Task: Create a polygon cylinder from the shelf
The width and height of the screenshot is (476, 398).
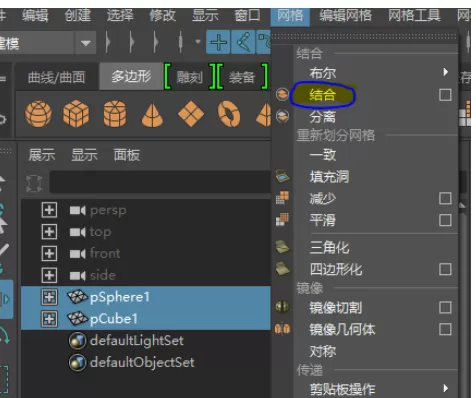Action: pos(115,114)
